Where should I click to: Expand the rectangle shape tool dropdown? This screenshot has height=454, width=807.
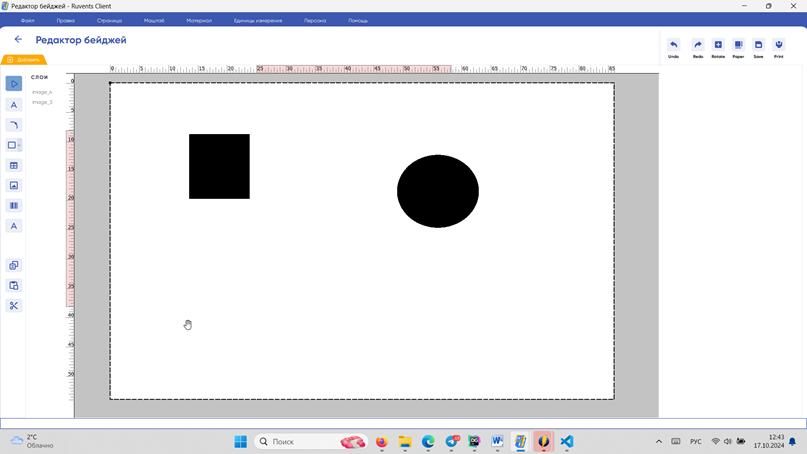19,146
